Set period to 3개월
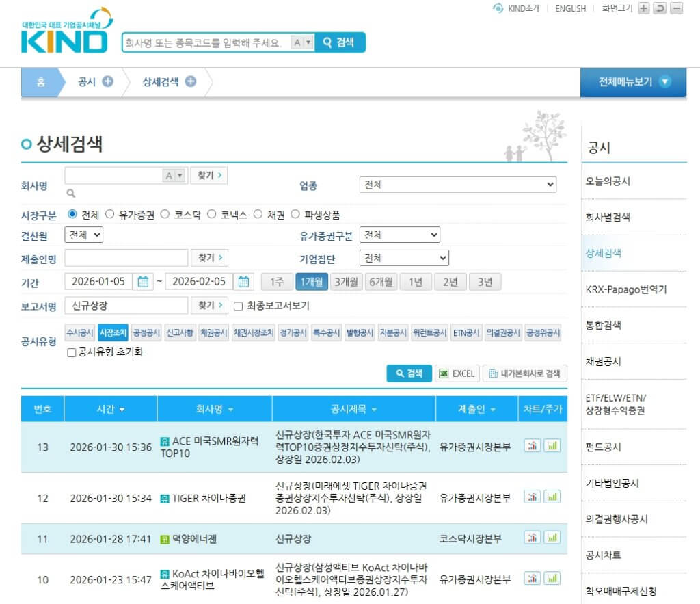Screen dimensions: 700x604 pyautogui.click(x=345, y=282)
